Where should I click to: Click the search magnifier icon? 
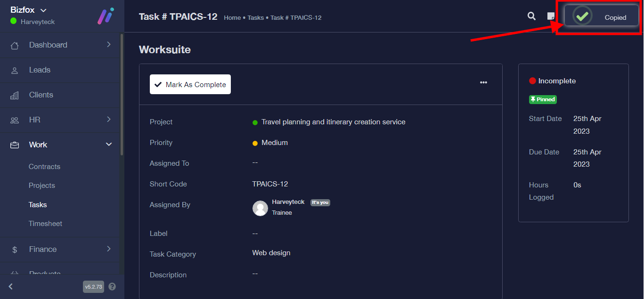tap(531, 16)
